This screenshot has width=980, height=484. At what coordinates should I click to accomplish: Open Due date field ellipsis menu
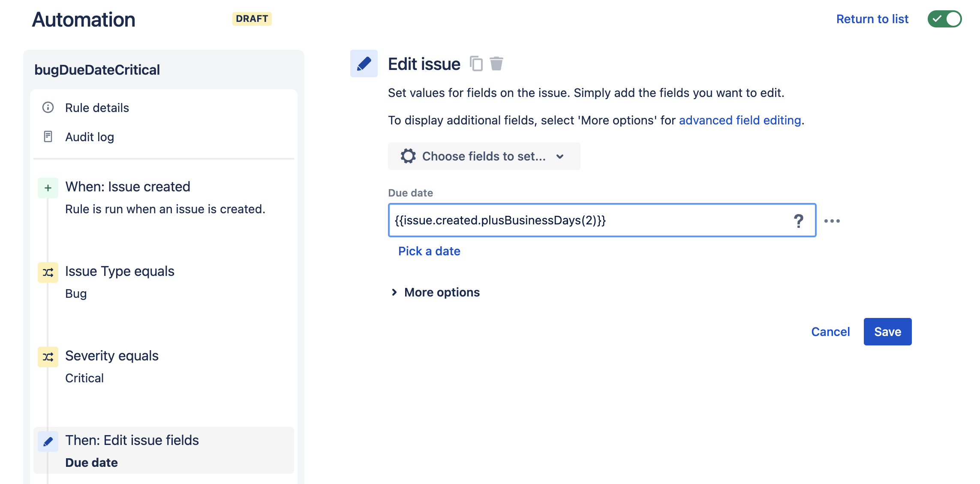pos(832,221)
